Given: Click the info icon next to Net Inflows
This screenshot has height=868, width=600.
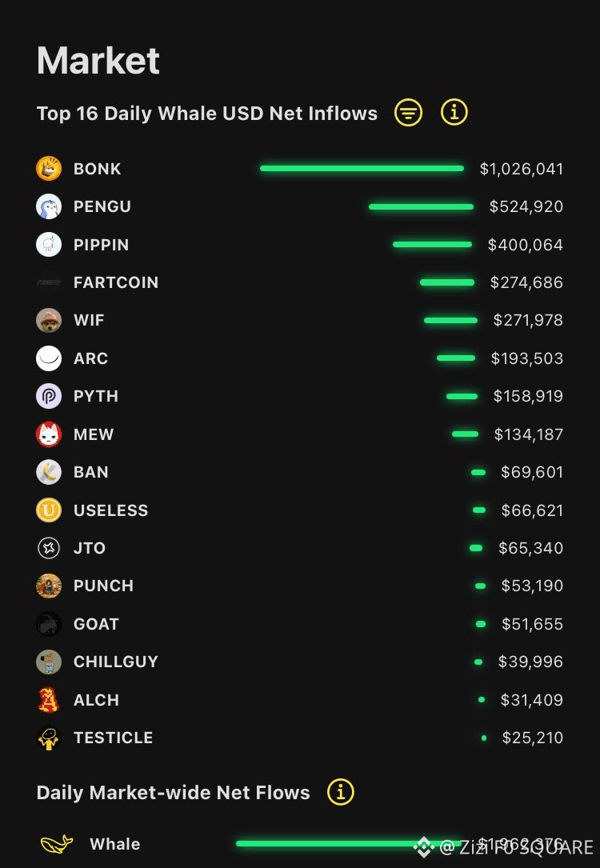Looking at the screenshot, I should pos(454,113).
